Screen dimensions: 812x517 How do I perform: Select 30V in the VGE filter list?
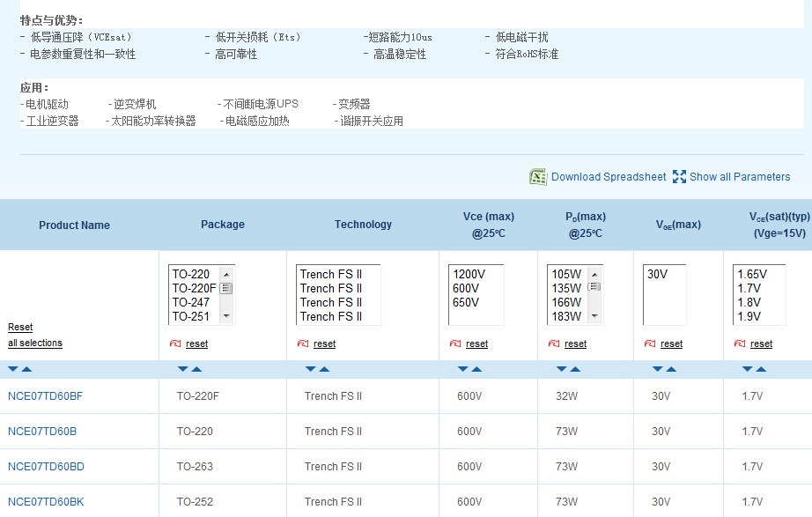coord(657,274)
